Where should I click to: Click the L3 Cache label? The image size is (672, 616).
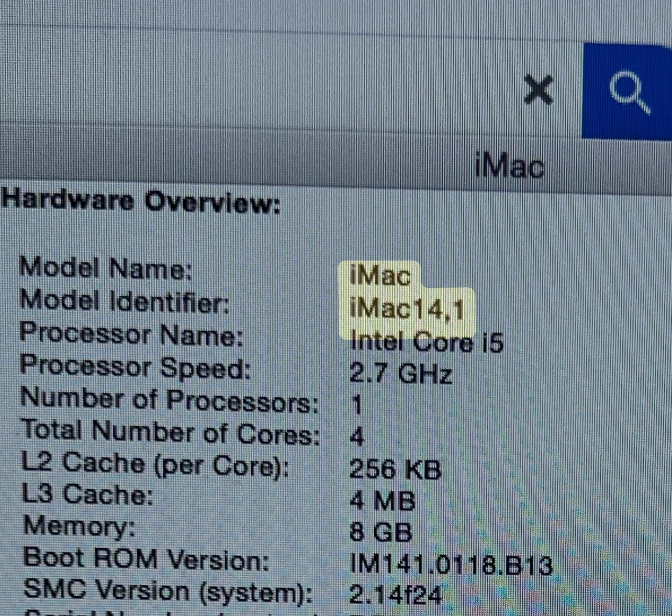88,494
